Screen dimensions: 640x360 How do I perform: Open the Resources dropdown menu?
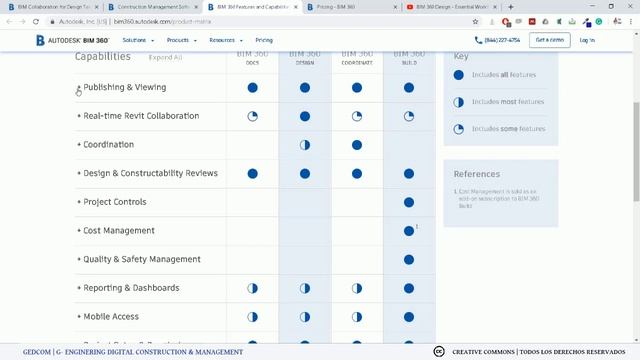pos(226,40)
